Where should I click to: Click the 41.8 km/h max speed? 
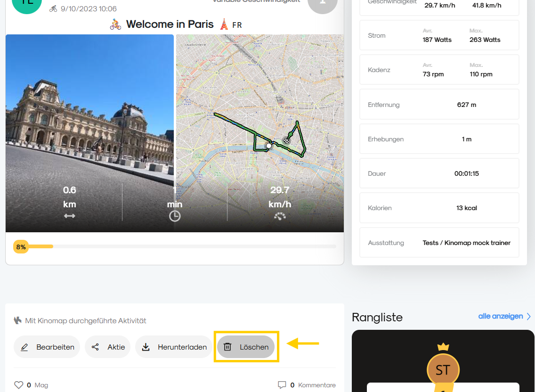486,5
